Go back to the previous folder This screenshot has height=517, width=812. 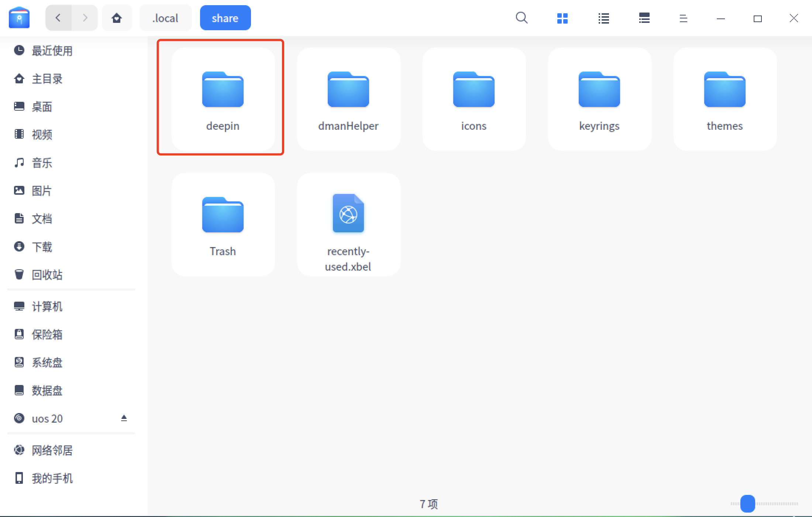click(x=58, y=18)
